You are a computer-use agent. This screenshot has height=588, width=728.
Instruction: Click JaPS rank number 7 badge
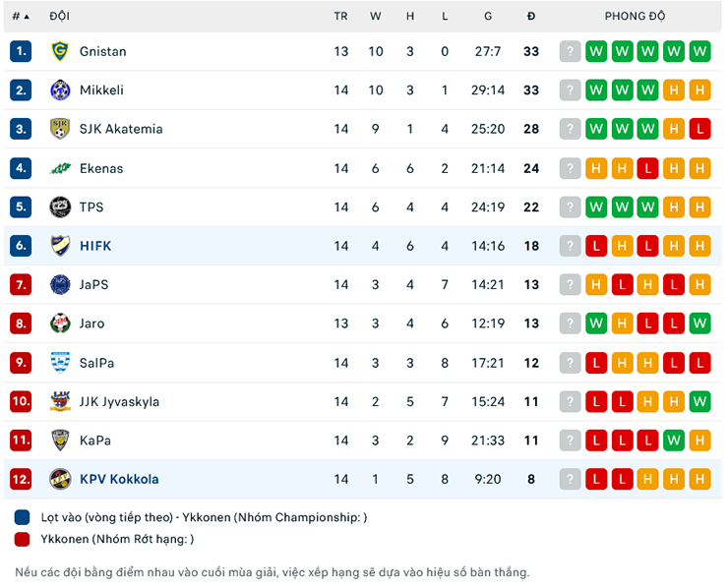(x=21, y=285)
